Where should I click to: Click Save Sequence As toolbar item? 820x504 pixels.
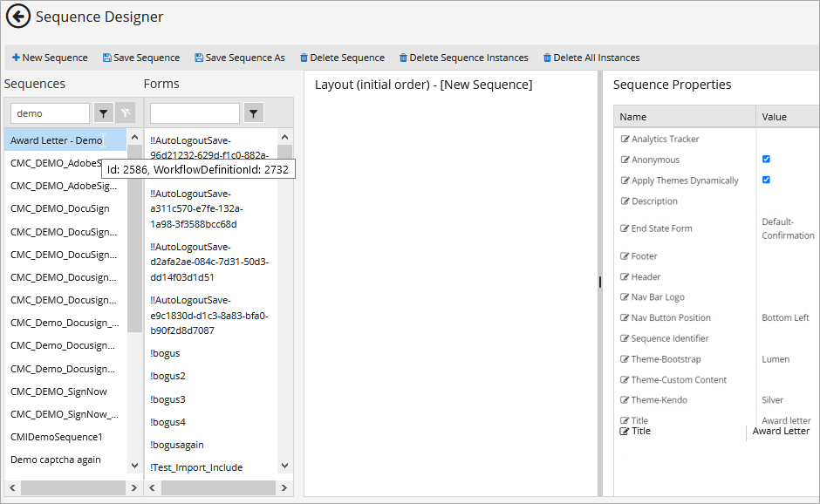[x=240, y=58]
